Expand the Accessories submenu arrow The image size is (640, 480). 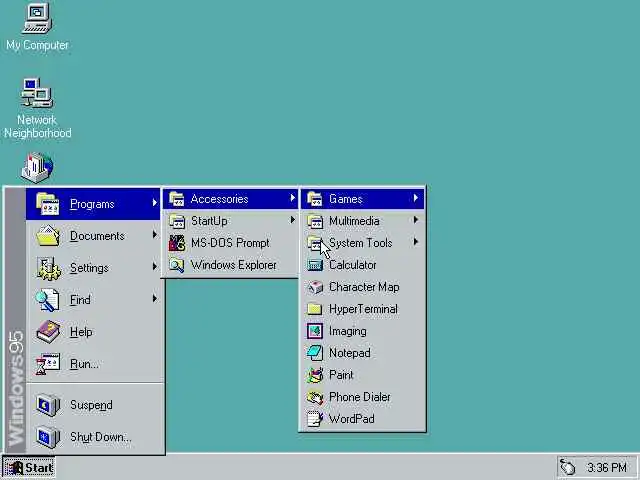pos(293,198)
